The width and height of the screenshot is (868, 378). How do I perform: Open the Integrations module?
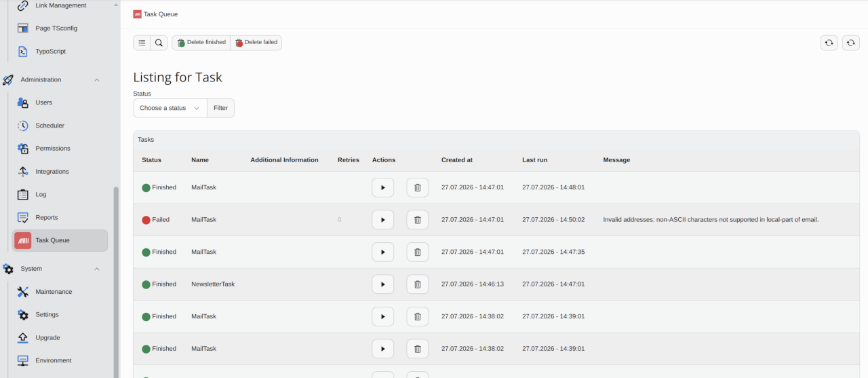tap(60, 172)
